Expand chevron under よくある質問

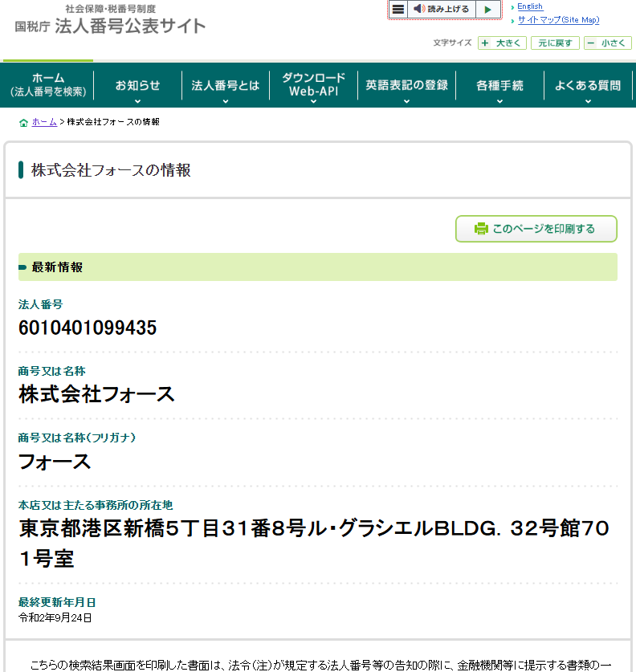588,102
